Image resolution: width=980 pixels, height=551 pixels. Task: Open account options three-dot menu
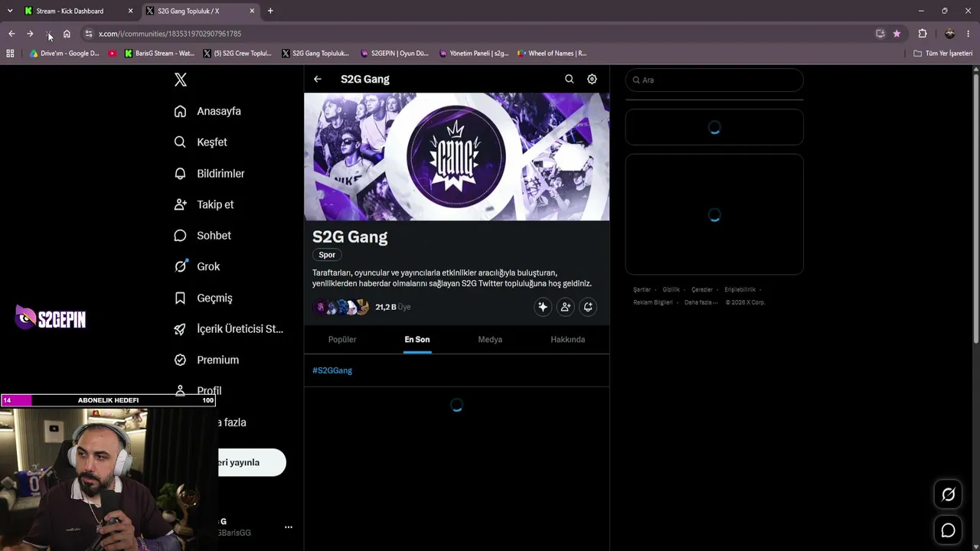point(289,527)
